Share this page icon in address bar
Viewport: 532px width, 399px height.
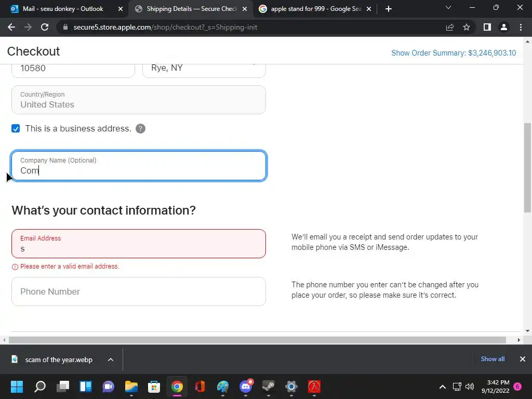450,27
